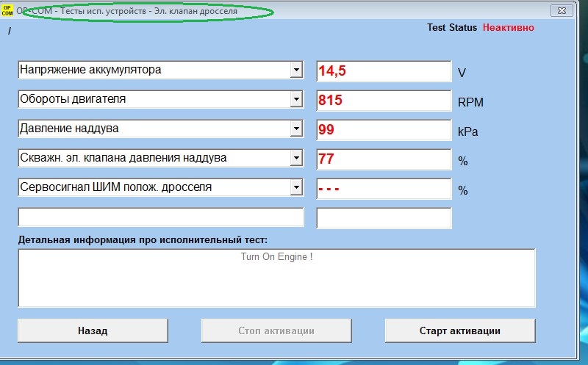The width and height of the screenshot is (588, 365).
Task: Select the 815 RPM value field
Action: (384, 101)
